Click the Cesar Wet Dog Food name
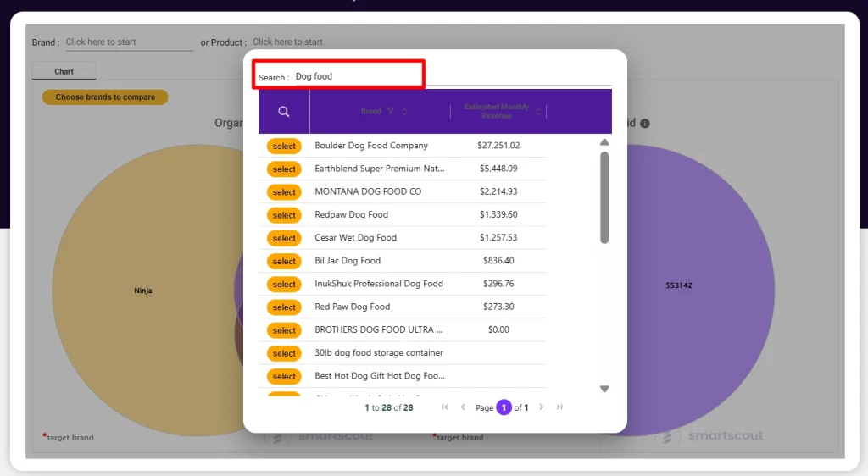The image size is (868, 476). (355, 238)
